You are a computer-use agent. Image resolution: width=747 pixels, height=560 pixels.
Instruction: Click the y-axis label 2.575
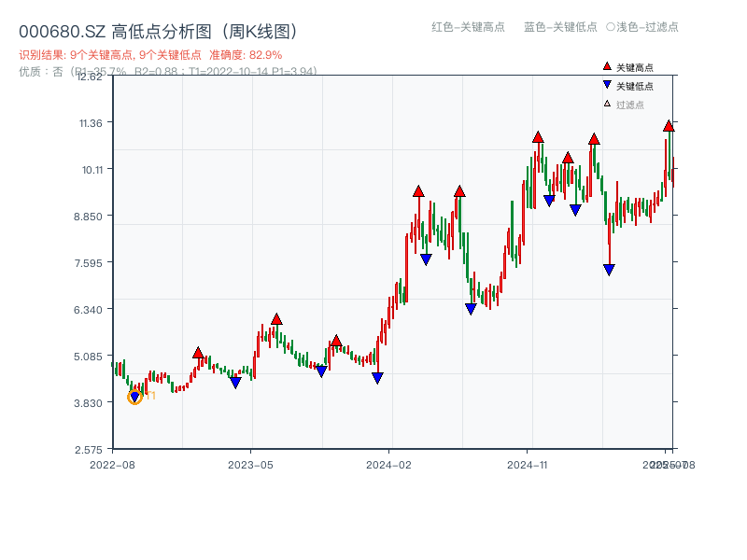coord(88,450)
